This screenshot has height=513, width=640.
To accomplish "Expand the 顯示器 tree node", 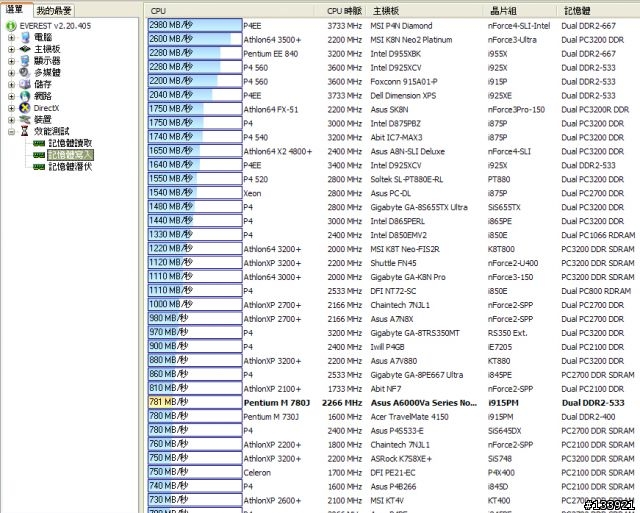I will (11, 61).
